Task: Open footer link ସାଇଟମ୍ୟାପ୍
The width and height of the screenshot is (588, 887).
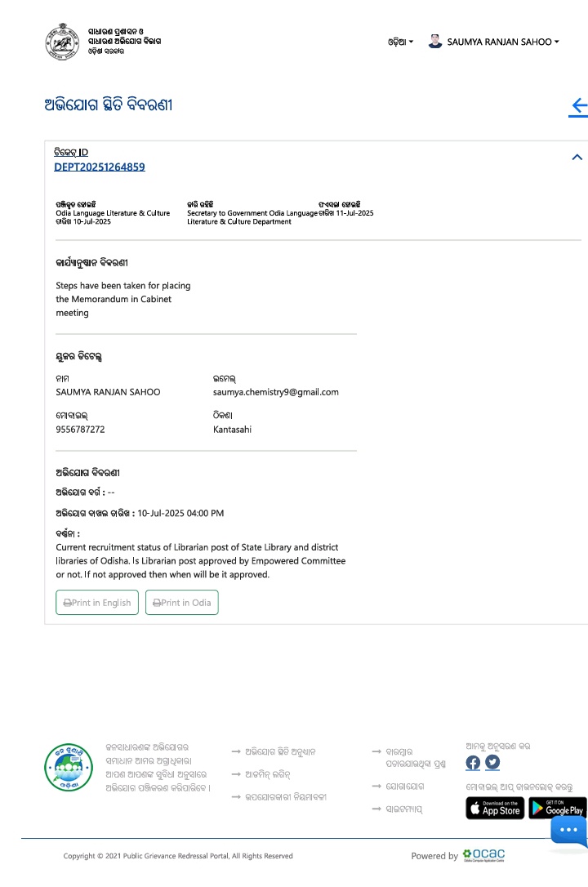Action: 403,809
